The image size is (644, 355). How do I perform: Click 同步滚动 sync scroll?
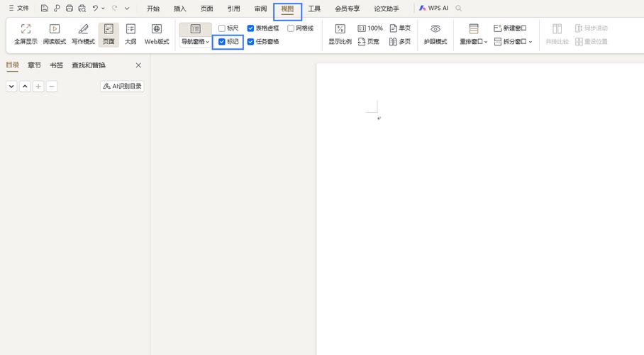tap(592, 28)
